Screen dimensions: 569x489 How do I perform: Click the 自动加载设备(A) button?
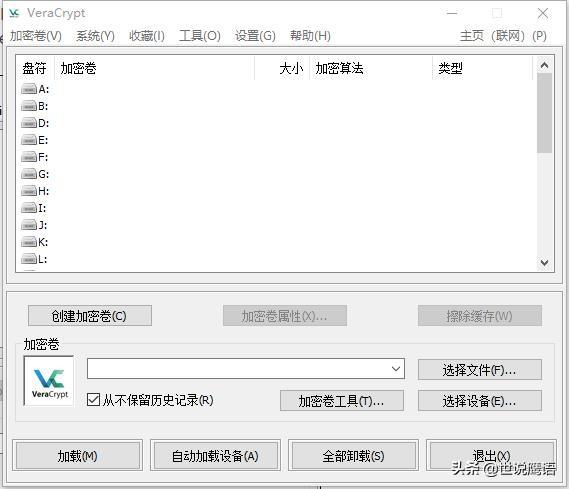pos(215,455)
